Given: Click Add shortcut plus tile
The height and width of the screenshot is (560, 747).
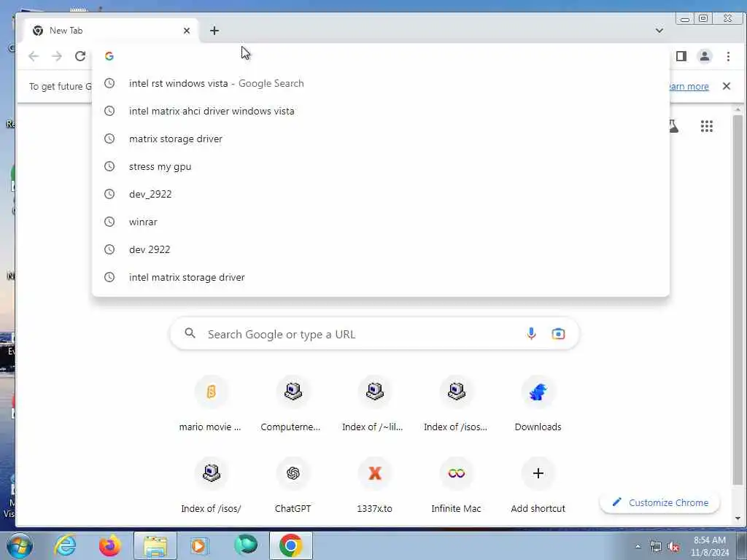Looking at the screenshot, I should [538, 484].
